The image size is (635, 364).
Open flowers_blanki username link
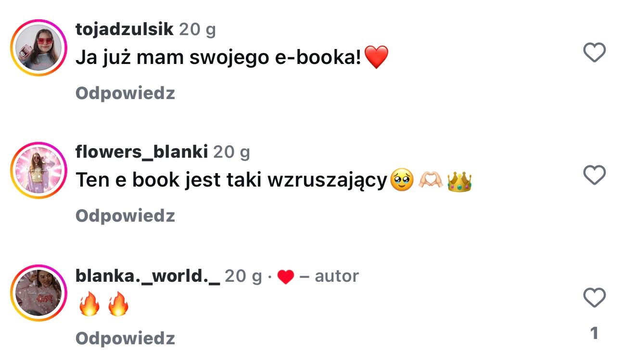(142, 152)
